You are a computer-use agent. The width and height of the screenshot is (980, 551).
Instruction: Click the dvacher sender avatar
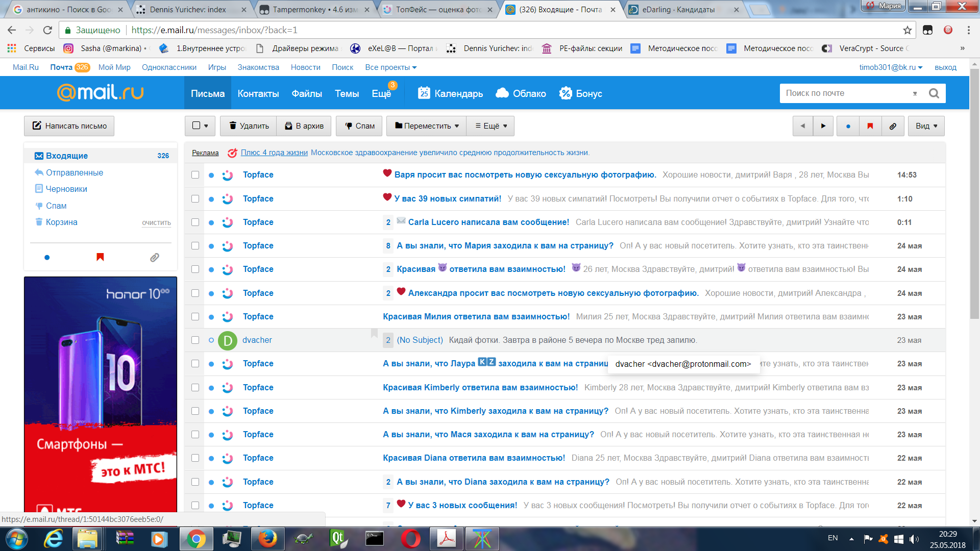click(x=228, y=340)
